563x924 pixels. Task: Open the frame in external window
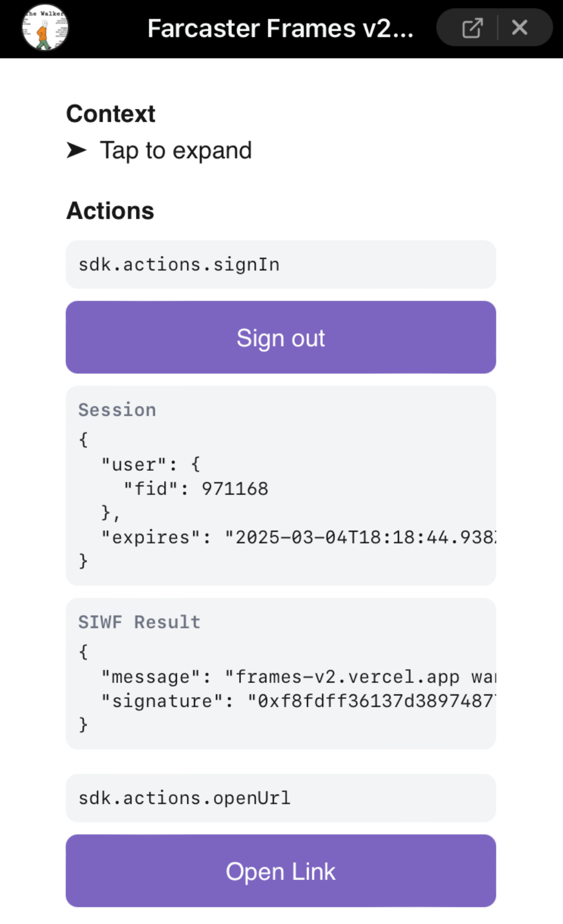point(472,28)
